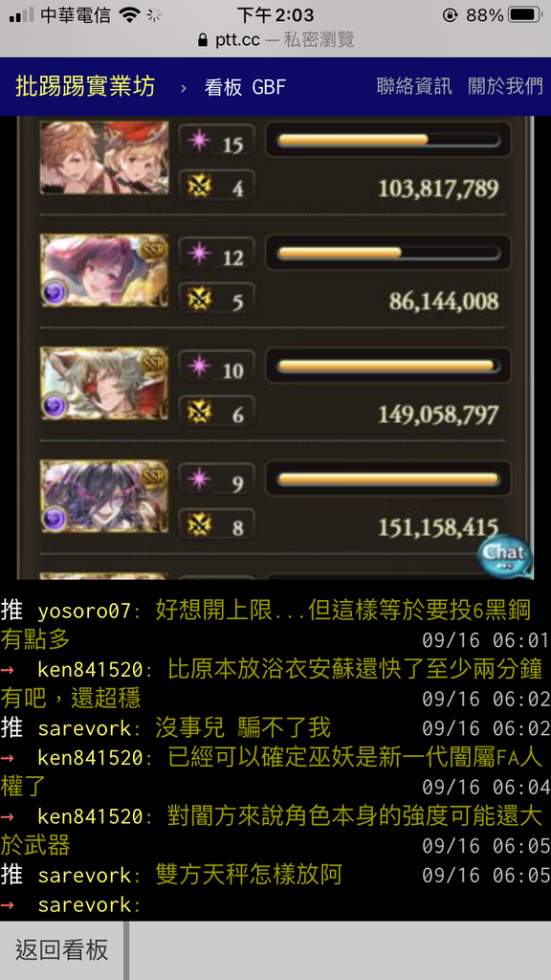Open the 看板 GBF board link

click(245, 87)
